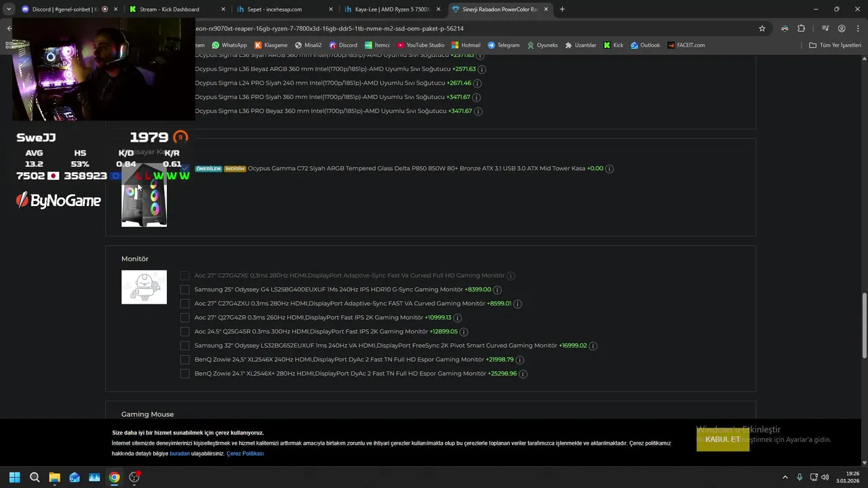Open the Hotmail bookmark
Image resolution: width=868 pixels, height=488 pixels.
(466, 45)
